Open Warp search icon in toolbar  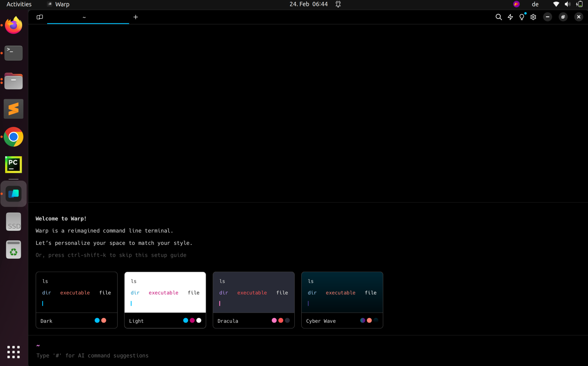[498, 17]
